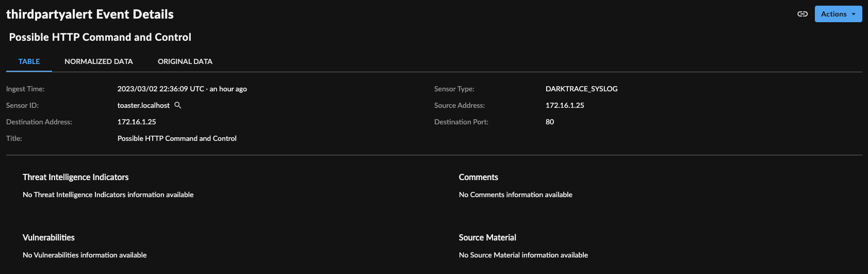Click the Destination Address 172.16.1.25 value

tap(137, 122)
